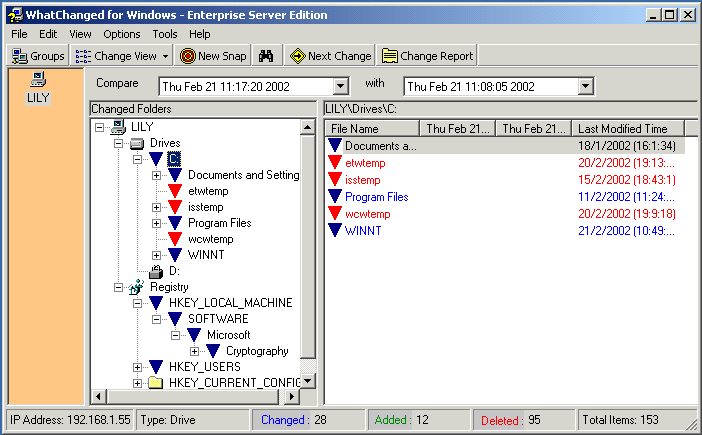The image size is (702, 435).
Task: Collapse the SOFTWARE registry node
Action: (156, 320)
